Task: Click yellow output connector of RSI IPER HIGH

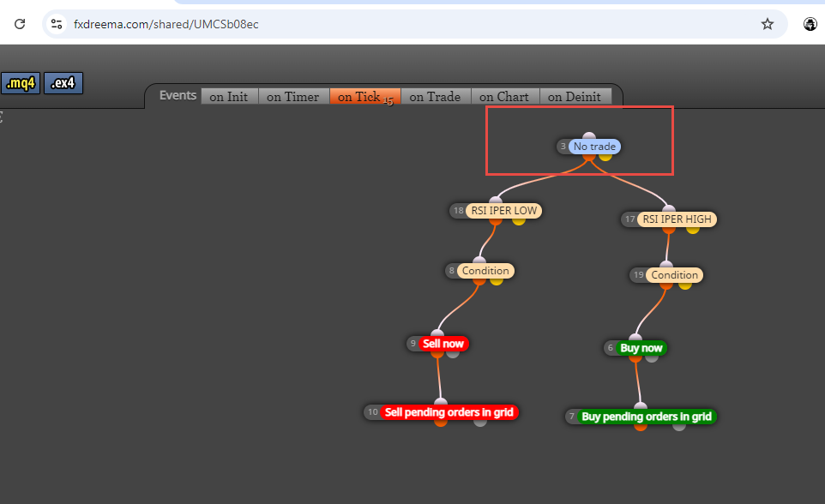Action: [693, 230]
